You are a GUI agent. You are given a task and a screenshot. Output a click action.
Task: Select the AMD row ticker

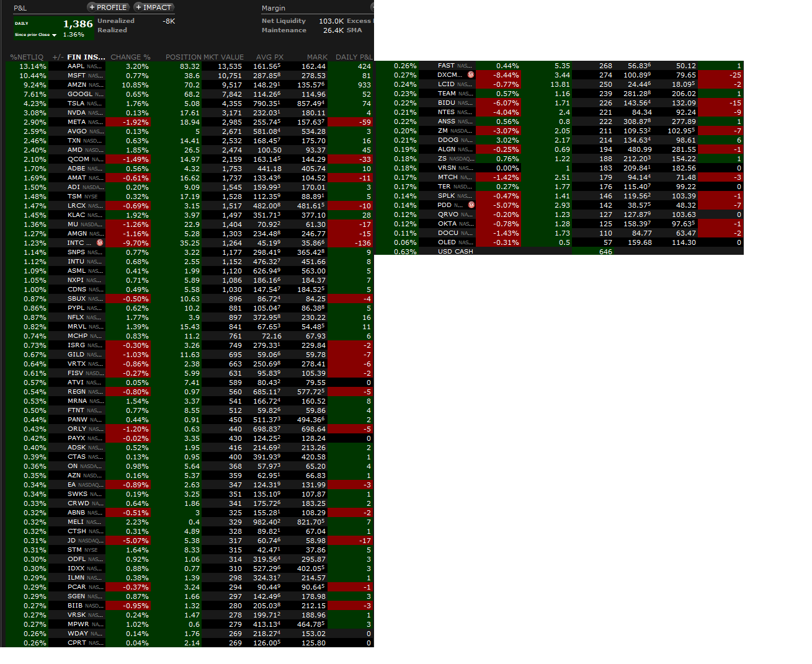pyautogui.click(x=74, y=150)
